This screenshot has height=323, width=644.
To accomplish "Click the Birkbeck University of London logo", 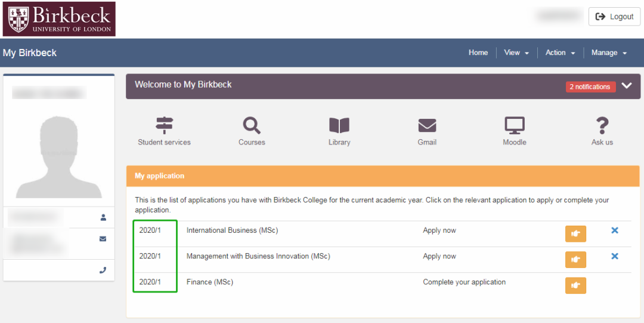I will click(x=59, y=19).
